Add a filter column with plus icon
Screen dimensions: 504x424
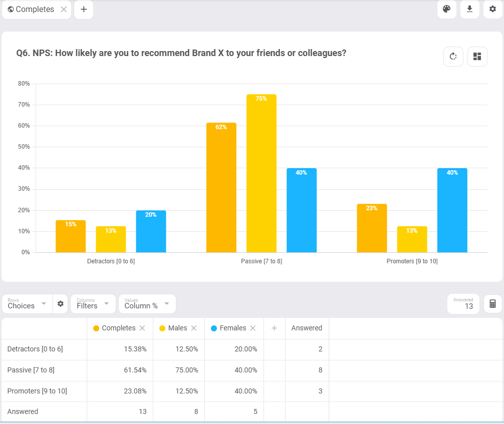pyautogui.click(x=274, y=328)
